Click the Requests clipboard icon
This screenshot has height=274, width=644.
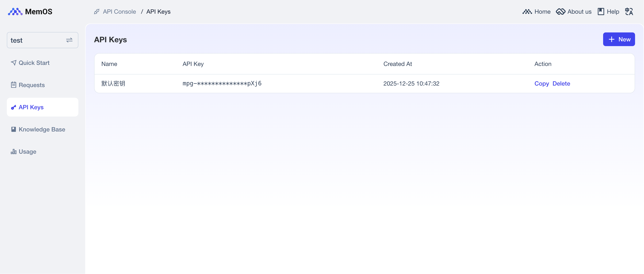13,85
